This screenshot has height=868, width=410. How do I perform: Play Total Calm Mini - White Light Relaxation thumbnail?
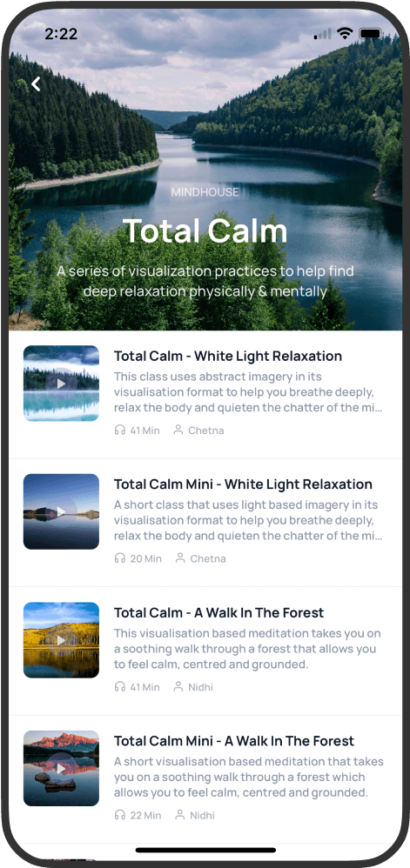click(x=61, y=511)
